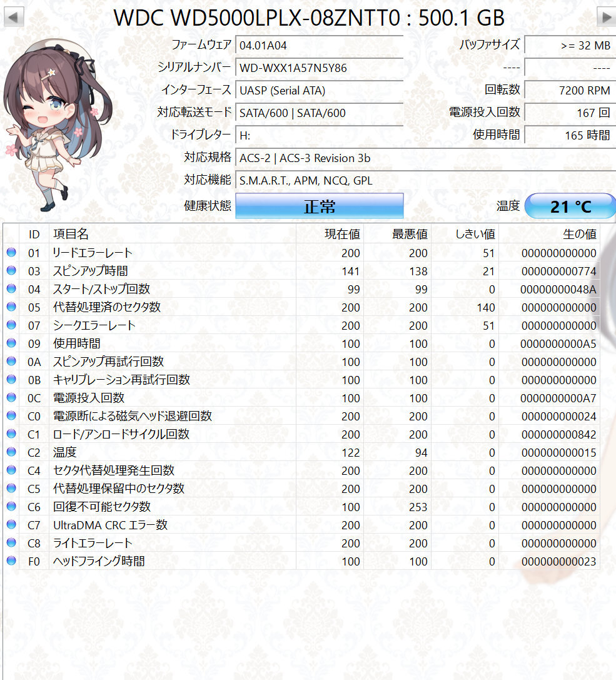
Task: Select the シークエラーレート attribute row
Action: [x=301, y=325]
